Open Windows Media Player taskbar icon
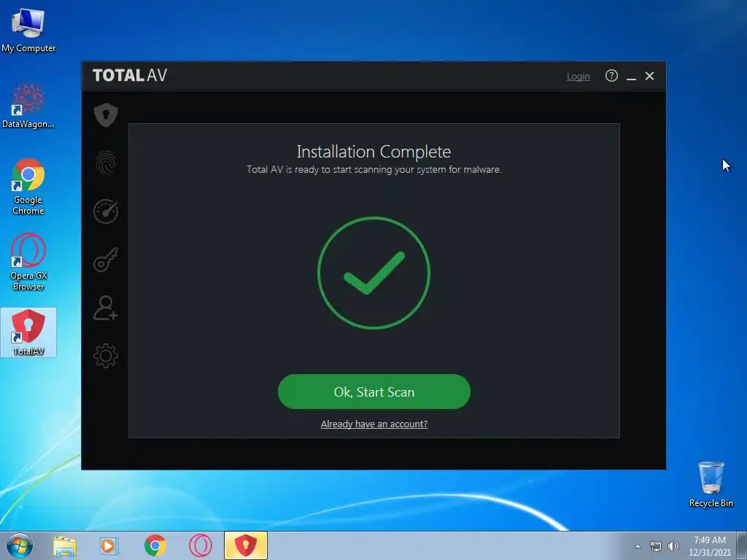This screenshot has width=747, height=560. [x=109, y=545]
